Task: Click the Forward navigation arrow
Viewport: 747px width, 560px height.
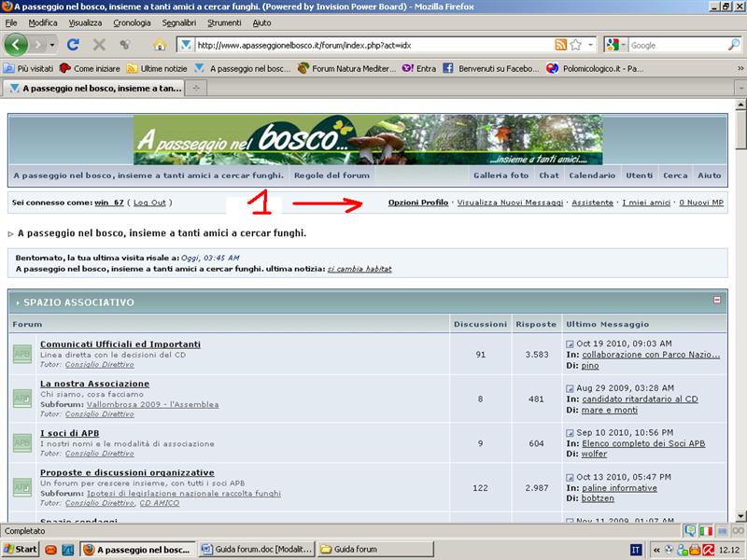Action: (38, 45)
